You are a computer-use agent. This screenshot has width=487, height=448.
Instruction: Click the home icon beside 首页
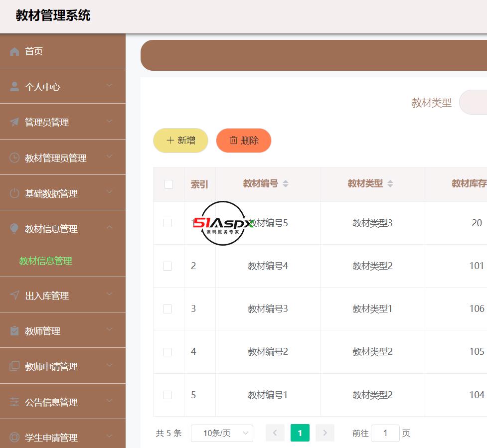click(x=14, y=51)
